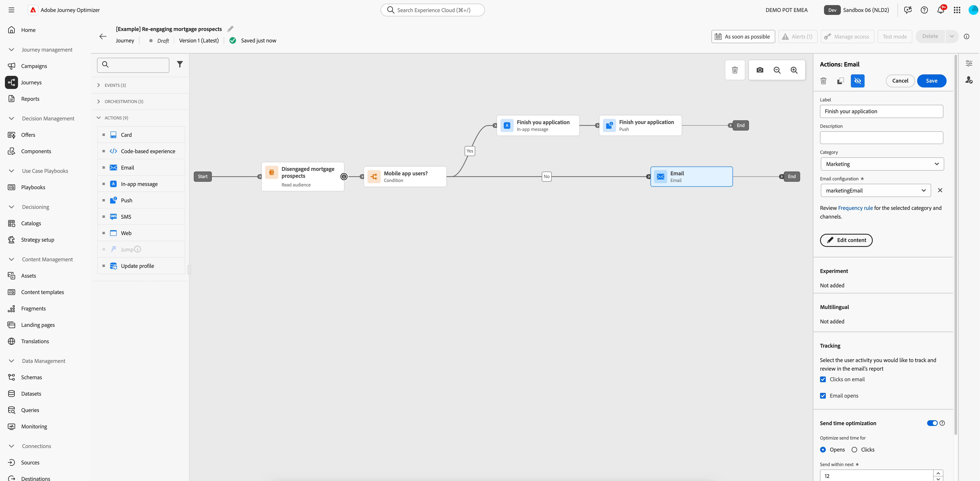Open the filter icon in the palette
This screenshot has width=980, height=481.
pos(180,65)
